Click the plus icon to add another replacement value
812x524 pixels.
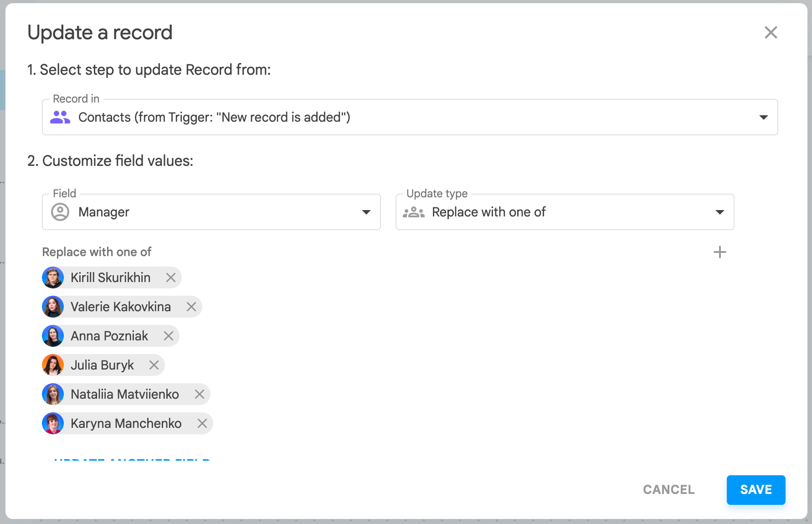(720, 252)
